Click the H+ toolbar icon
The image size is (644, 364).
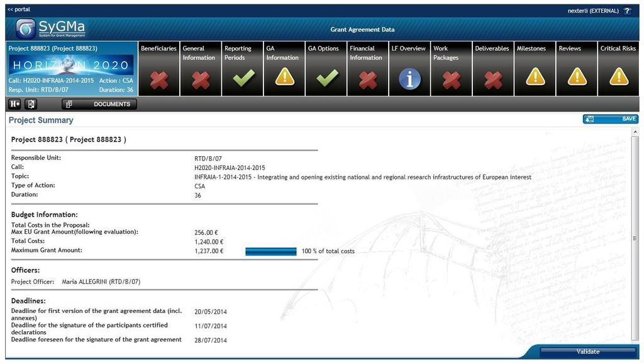[x=14, y=104]
